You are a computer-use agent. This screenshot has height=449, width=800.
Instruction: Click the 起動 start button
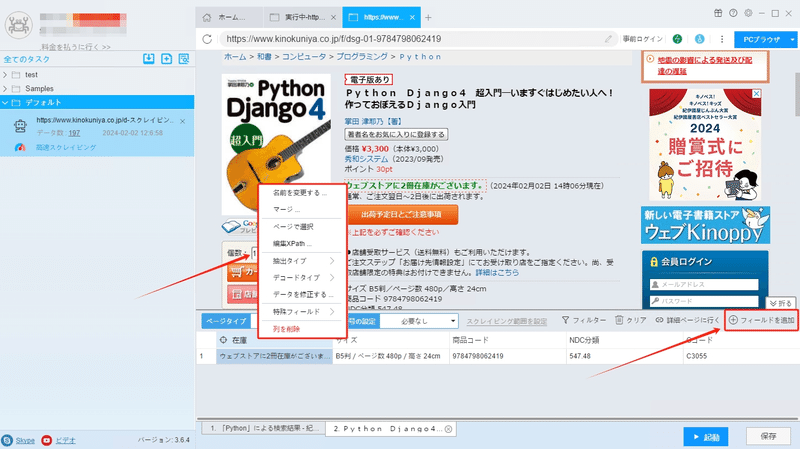point(706,437)
